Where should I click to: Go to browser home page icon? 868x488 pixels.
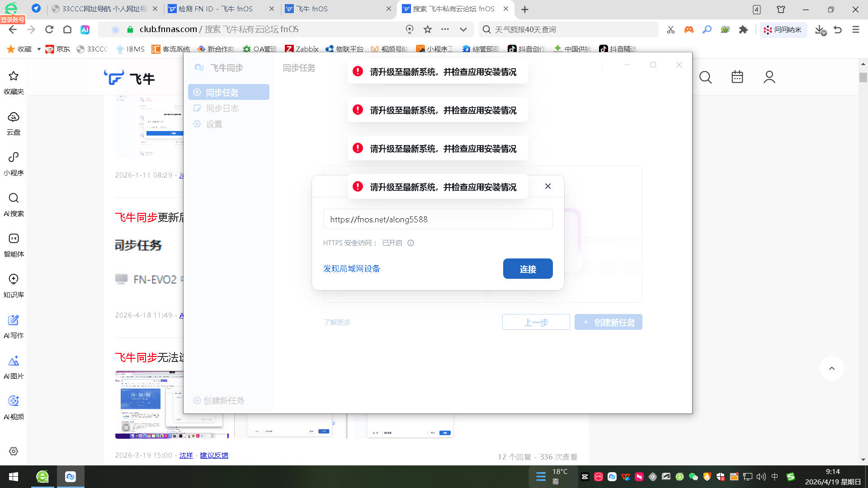tap(67, 29)
